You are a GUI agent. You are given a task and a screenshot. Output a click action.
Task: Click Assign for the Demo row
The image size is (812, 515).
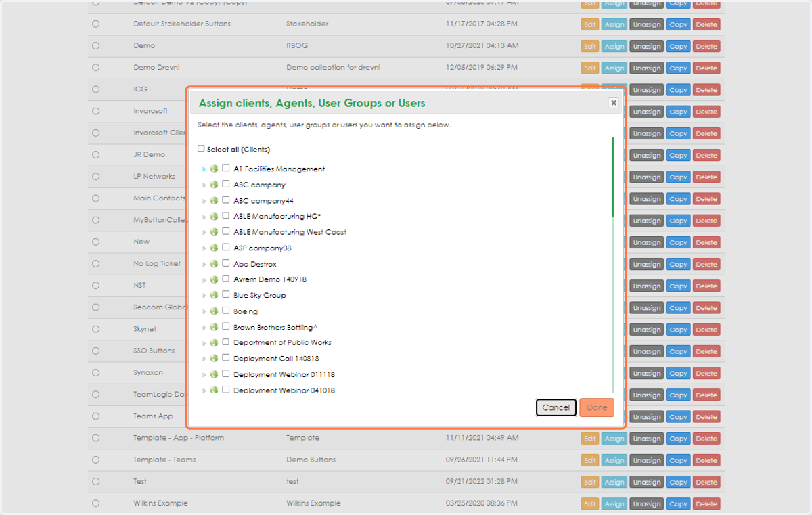[614, 46]
